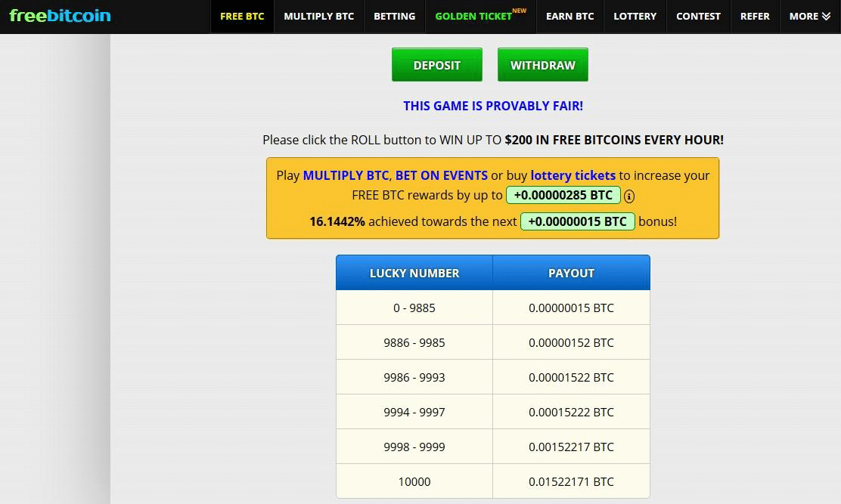Open the REFER menu item
841x504 pixels.
[755, 17]
